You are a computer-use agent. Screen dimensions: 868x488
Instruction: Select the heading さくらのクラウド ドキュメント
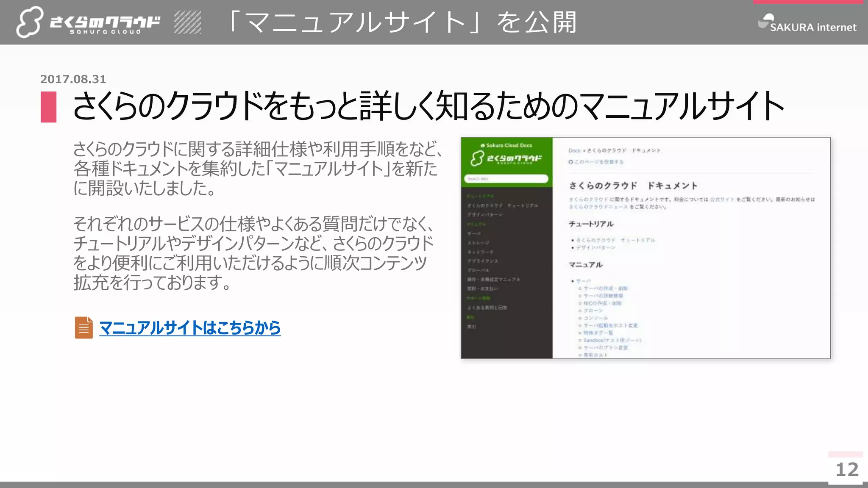tap(633, 186)
